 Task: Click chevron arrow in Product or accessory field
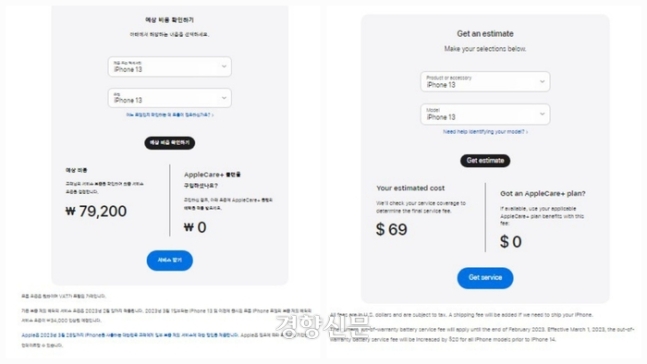pyautogui.click(x=542, y=82)
